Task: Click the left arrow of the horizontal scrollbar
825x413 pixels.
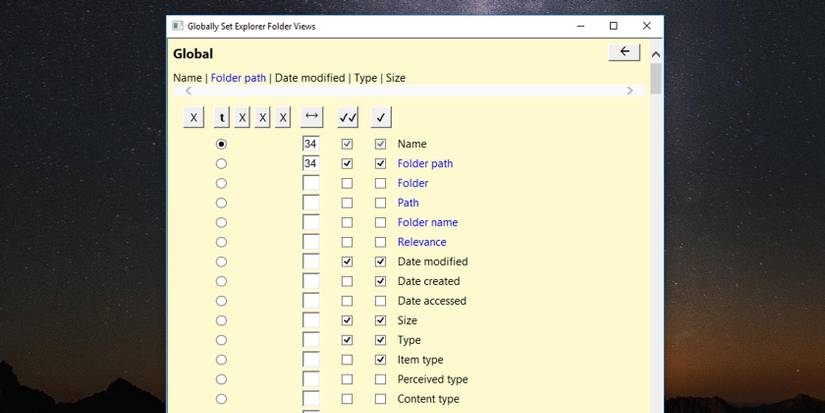Action: (x=188, y=90)
